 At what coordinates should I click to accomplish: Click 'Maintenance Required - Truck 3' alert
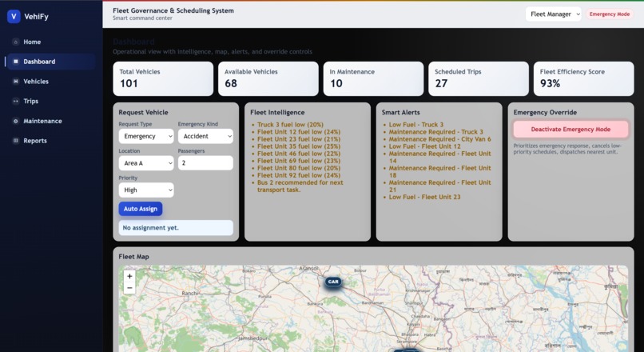(x=436, y=132)
